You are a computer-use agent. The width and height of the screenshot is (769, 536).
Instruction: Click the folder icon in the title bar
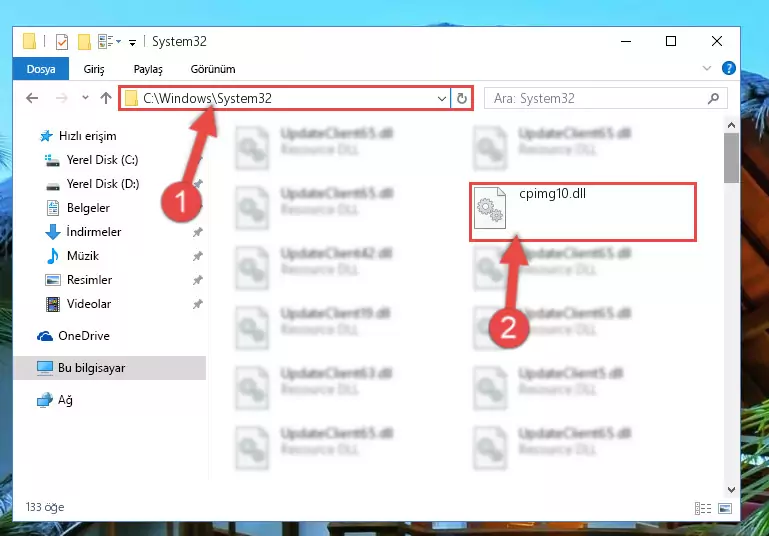click(x=29, y=42)
